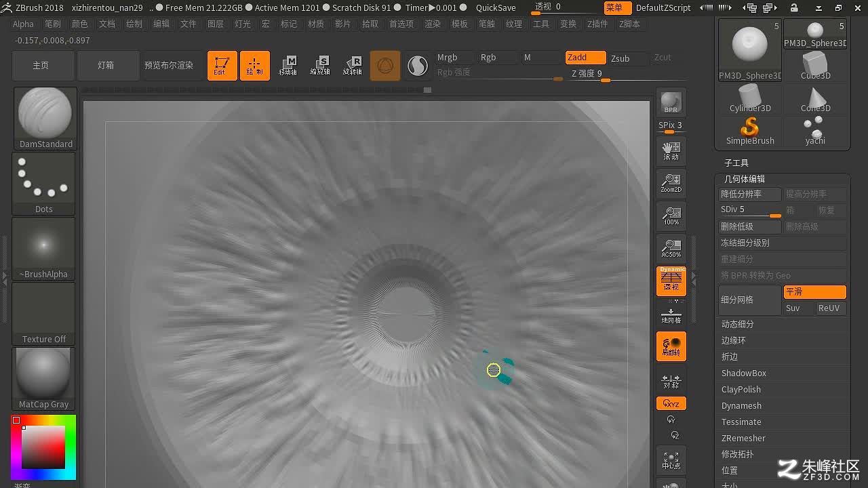Viewport: 868px width, 488px height.
Task: Open the BrushAlpha alpha picker
Action: (x=44, y=248)
